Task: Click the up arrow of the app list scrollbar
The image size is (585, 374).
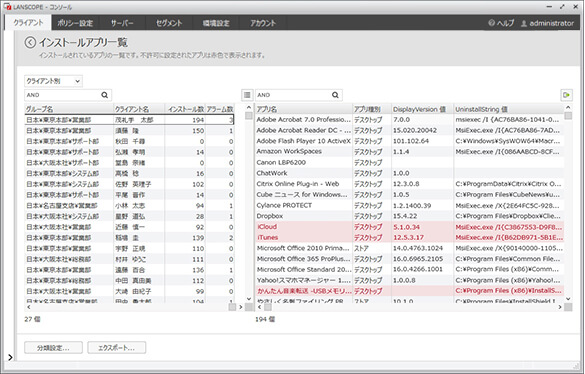Action: 568,108
